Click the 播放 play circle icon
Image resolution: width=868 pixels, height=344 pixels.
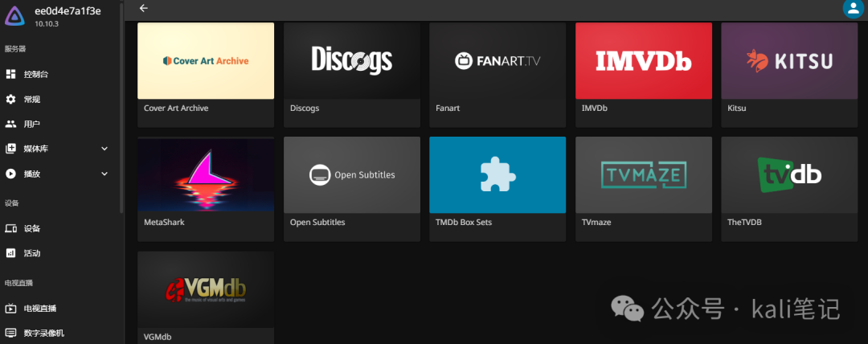[x=10, y=174]
